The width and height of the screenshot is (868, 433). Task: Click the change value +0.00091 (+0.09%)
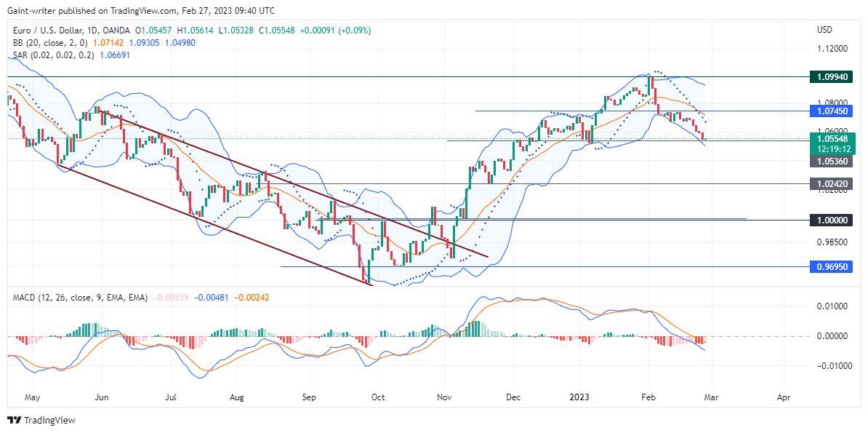pyautogui.click(x=337, y=29)
